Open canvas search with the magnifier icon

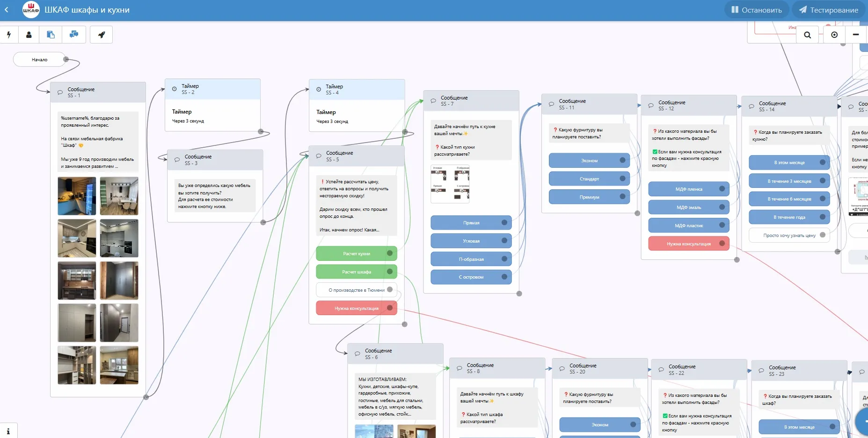point(807,35)
